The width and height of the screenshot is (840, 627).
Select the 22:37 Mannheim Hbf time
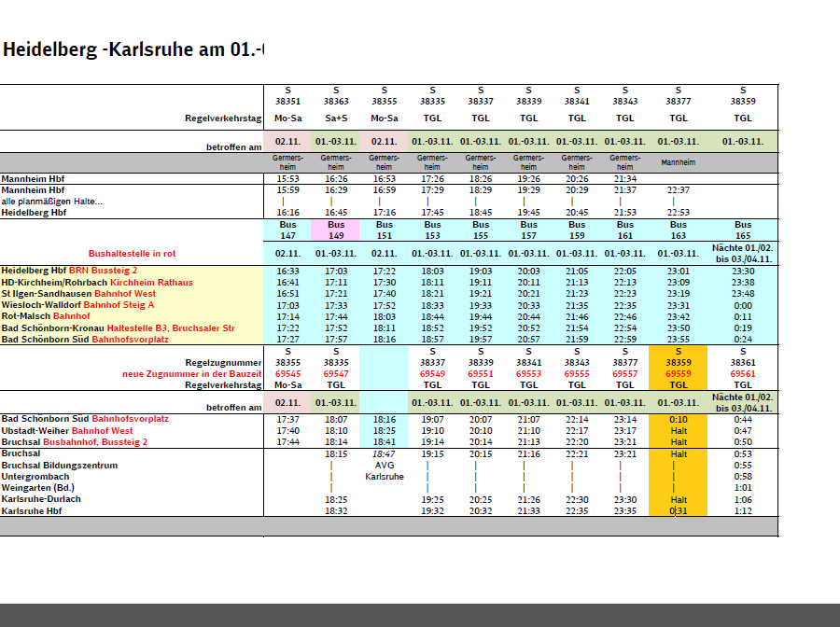pyautogui.click(x=679, y=190)
